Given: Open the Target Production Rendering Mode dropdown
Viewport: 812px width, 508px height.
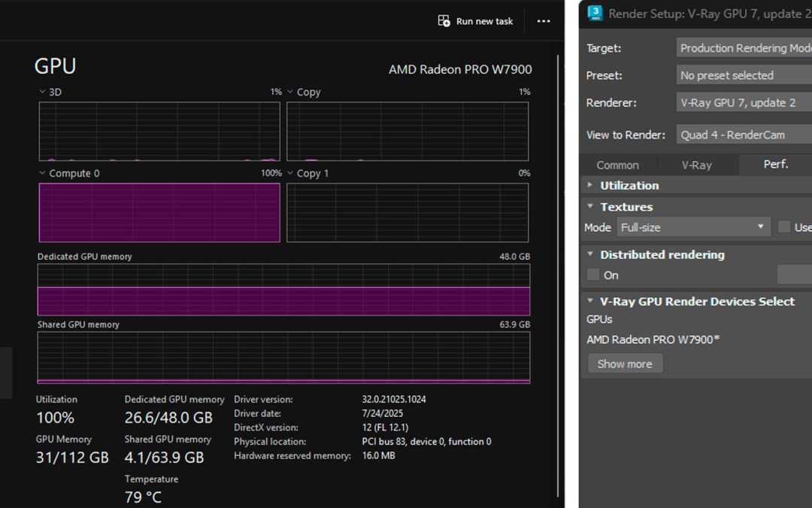Looking at the screenshot, I should [x=744, y=48].
